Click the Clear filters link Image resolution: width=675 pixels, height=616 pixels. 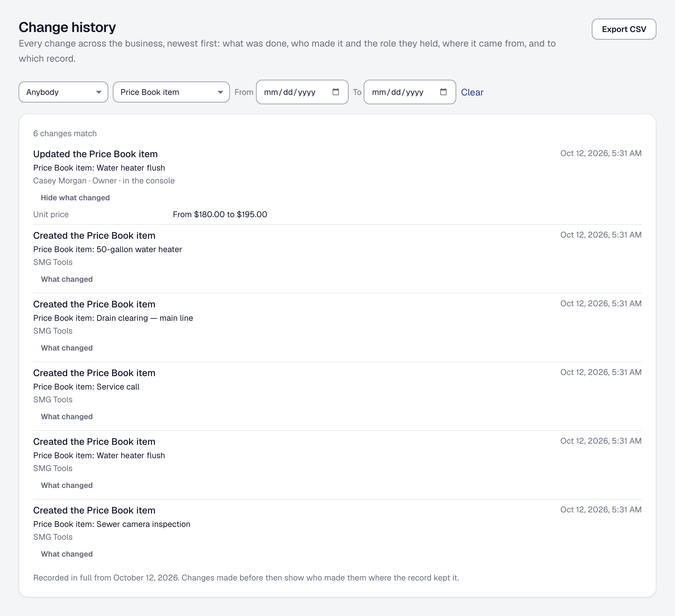(472, 92)
